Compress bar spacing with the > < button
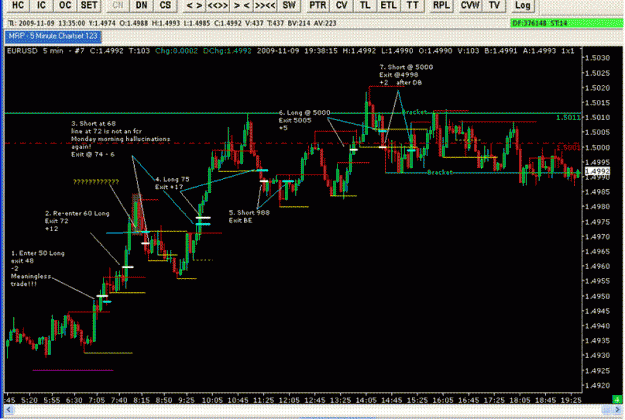 pos(242,5)
